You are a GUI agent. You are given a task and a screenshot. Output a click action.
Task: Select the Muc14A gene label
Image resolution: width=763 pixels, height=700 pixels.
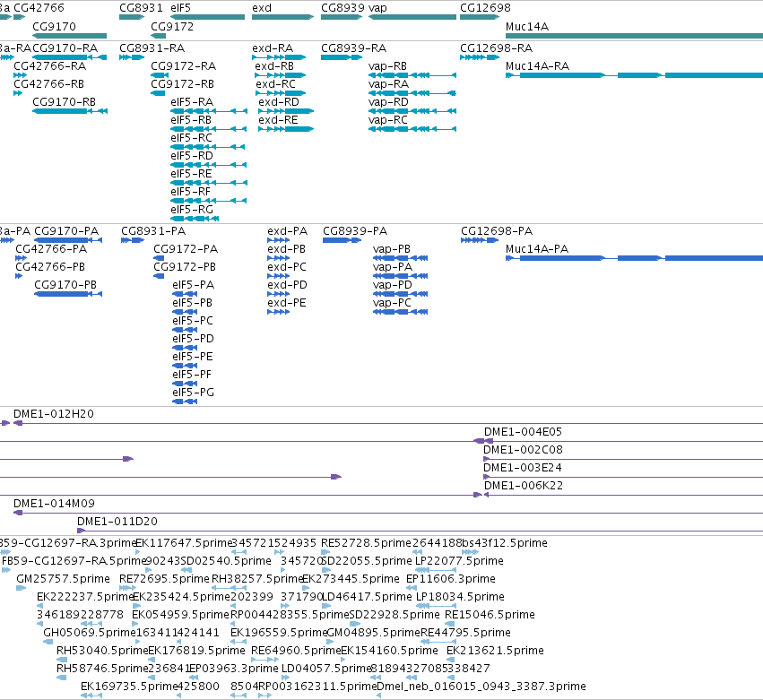click(527, 27)
